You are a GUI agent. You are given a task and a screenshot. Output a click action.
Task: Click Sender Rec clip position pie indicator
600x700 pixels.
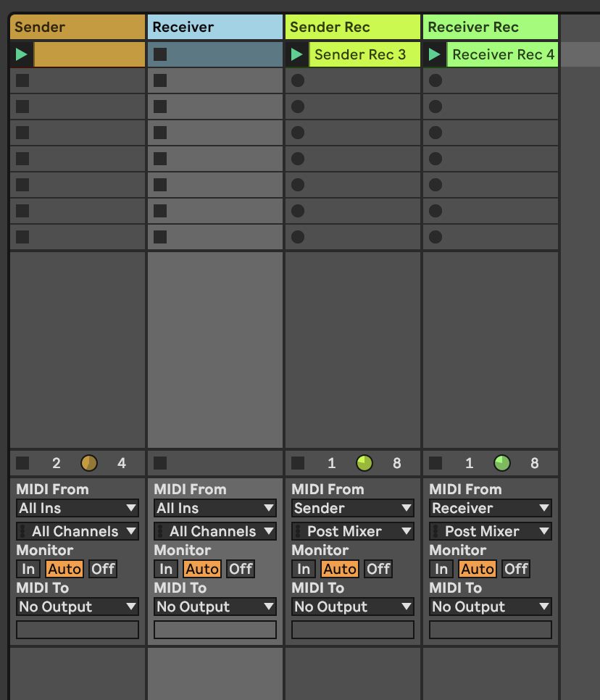coord(364,463)
